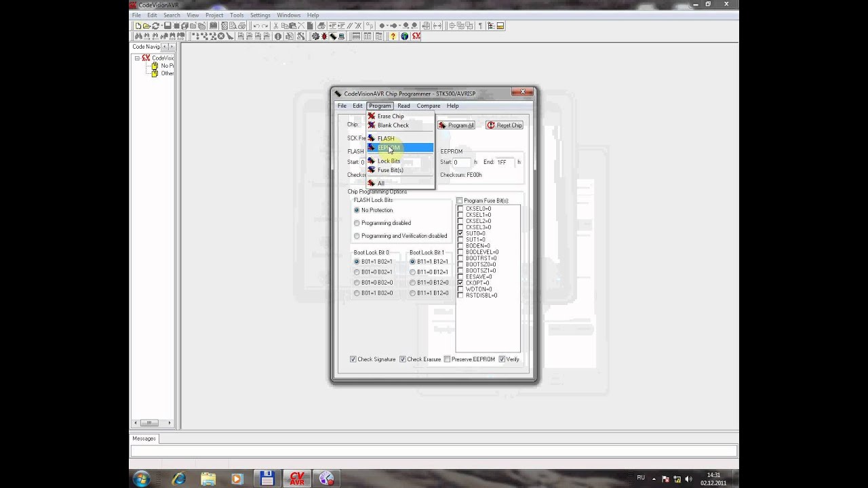Click the Save file floppy icon
Image resolution: width=868 pixels, height=488 pixels.
point(167,26)
